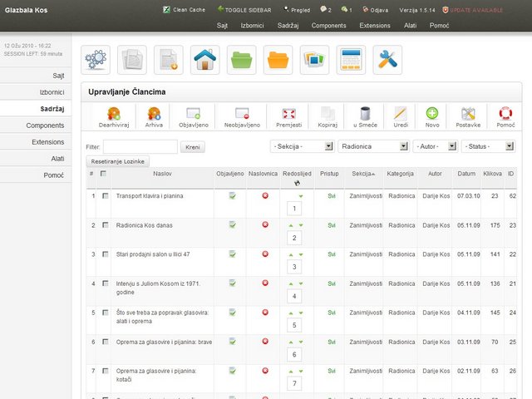Send selection to trash with u Smeće

click(x=366, y=115)
